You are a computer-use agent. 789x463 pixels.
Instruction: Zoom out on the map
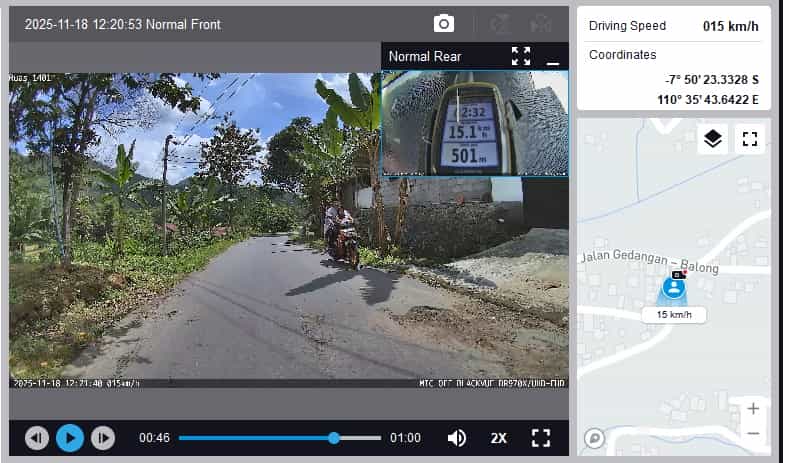pyautogui.click(x=752, y=433)
